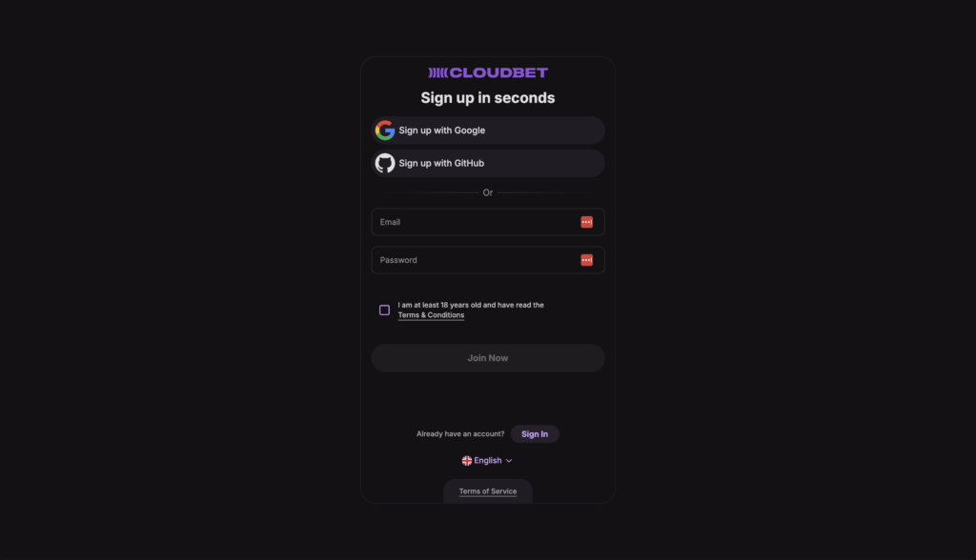Screen dimensions: 976x560
Task: Focus the Email input field
Action: click(x=488, y=222)
